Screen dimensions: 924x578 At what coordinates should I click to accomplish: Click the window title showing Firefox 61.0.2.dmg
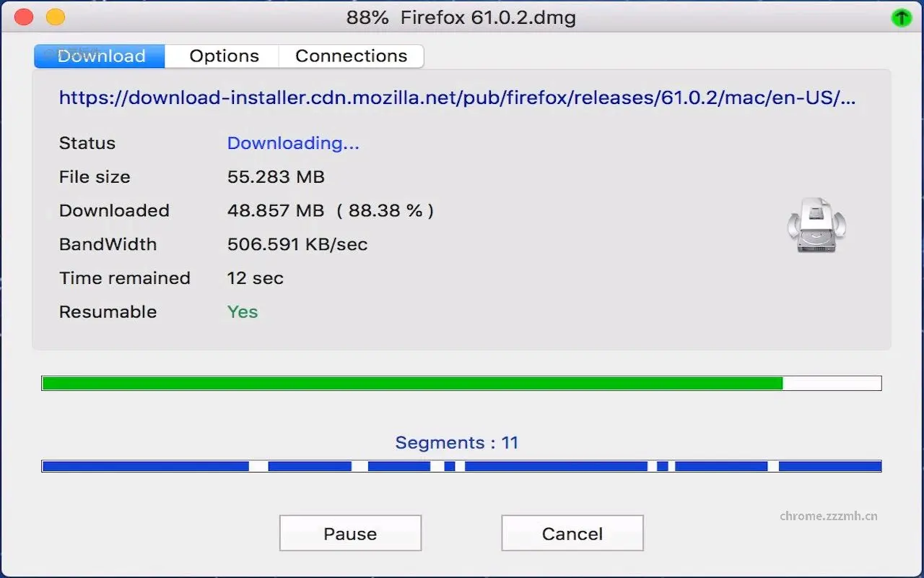(461, 17)
